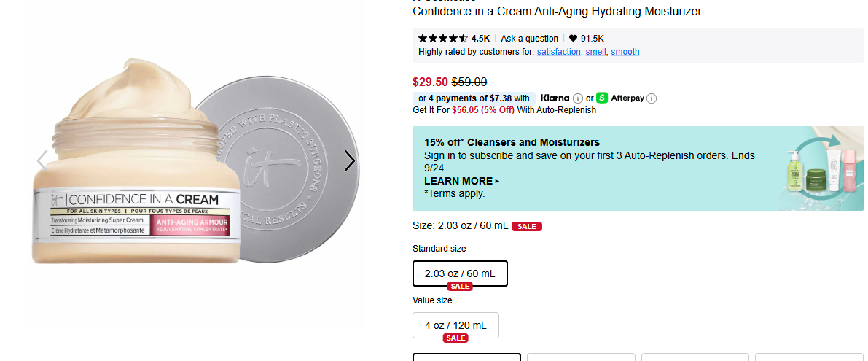
Task: Click the star rating icons
Action: point(442,39)
